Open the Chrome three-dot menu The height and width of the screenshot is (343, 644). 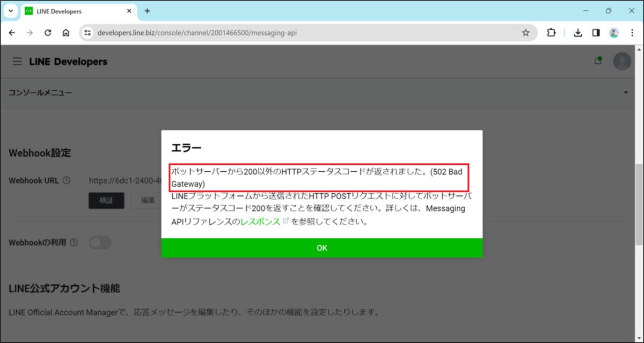632,33
